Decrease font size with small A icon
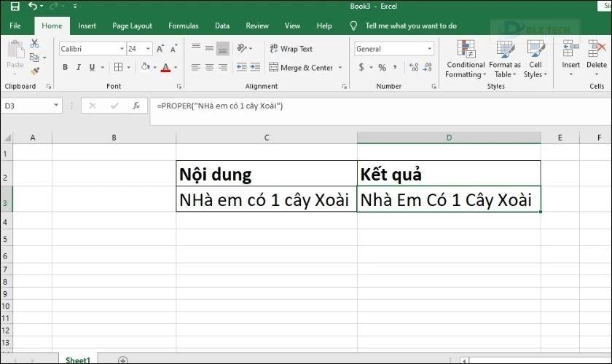 point(173,49)
